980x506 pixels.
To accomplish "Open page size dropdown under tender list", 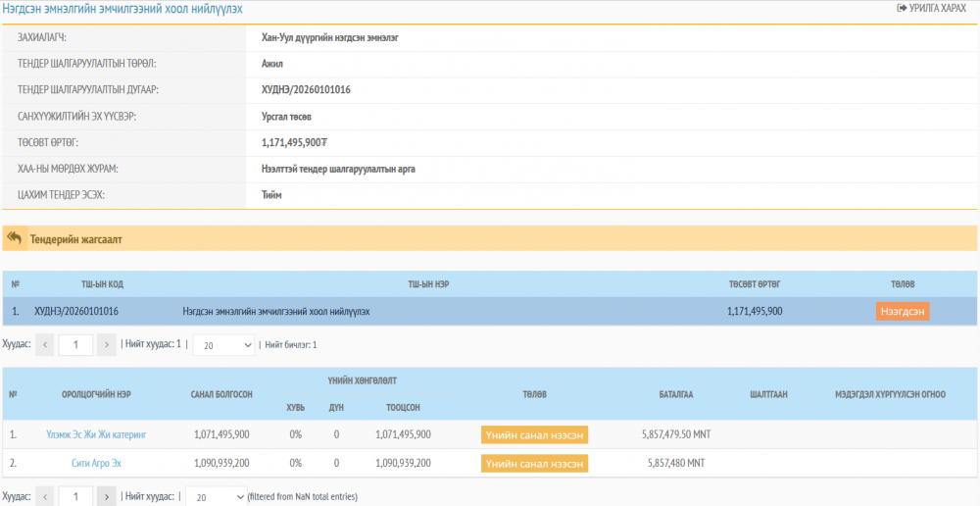I will pyautogui.click(x=222, y=345).
